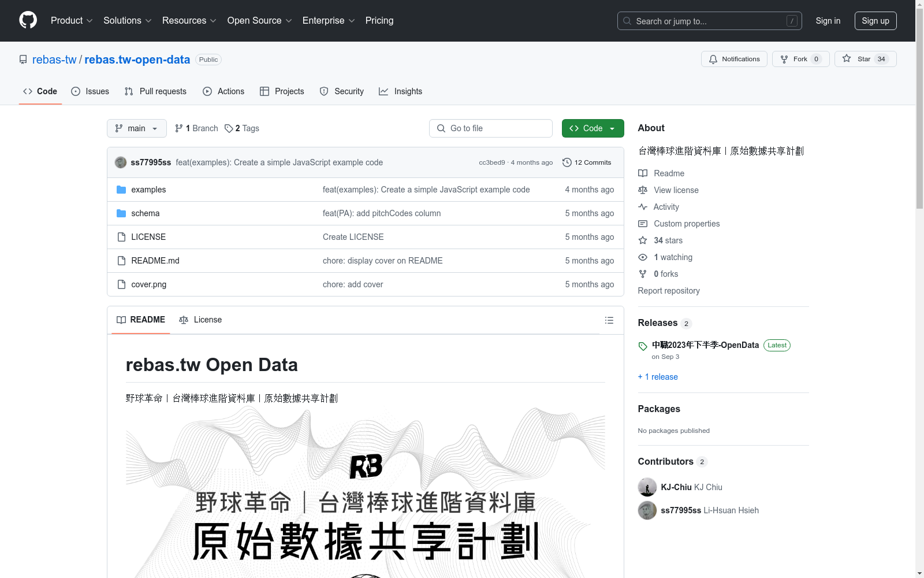Open the 2 Tags link
Viewport: 924px width, 578px height.
tap(242, 128)
